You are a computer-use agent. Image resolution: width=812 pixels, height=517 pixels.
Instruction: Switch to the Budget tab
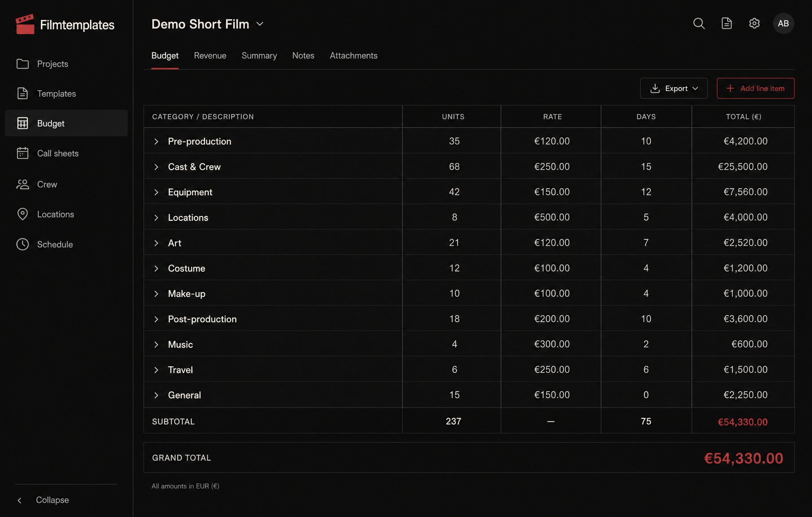(x=165, y=56)
